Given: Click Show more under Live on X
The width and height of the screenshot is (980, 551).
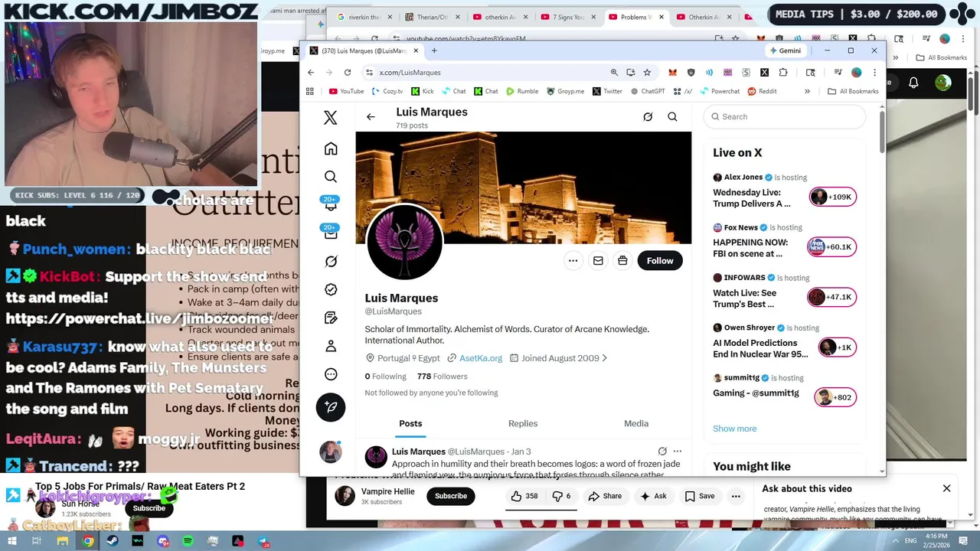Looking at the screenshot, I should pos(734,429).
